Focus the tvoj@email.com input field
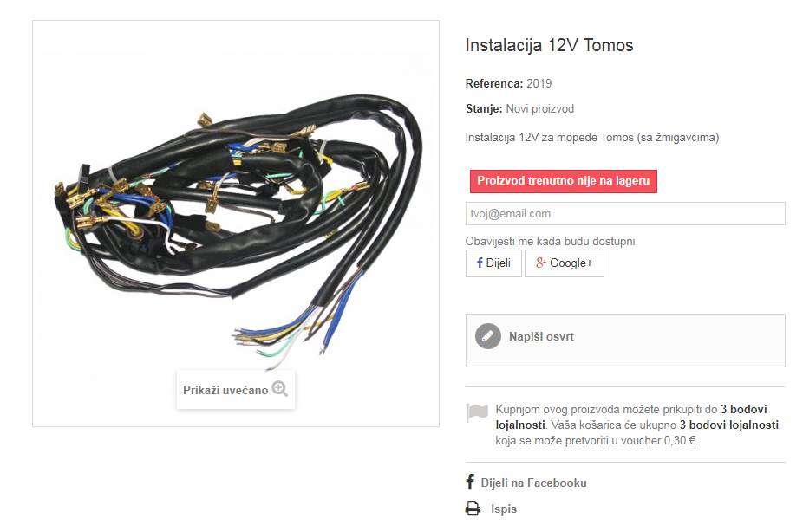This screenshot has height=532, width=803. click(624, 213)
